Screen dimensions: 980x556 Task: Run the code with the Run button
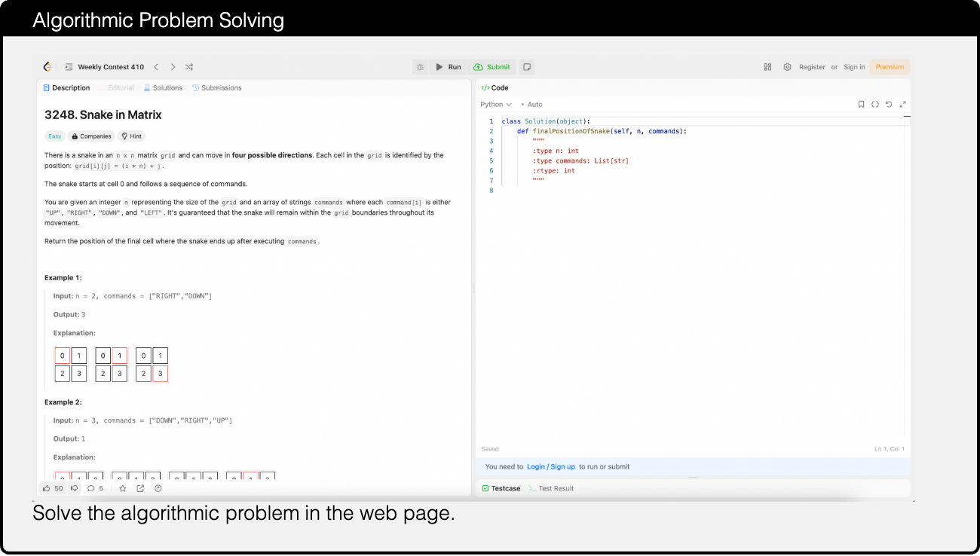point(449,67)
